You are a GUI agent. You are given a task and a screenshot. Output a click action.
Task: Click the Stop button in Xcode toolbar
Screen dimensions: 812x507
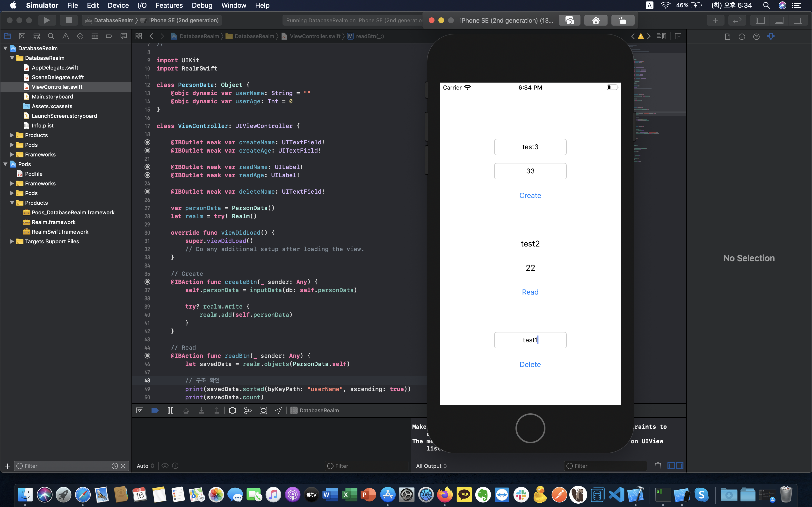click(x=69, y=20)
